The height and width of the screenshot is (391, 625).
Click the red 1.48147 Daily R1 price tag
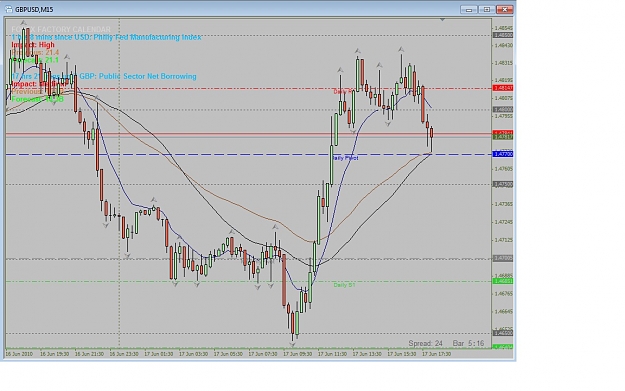point(503,88)
